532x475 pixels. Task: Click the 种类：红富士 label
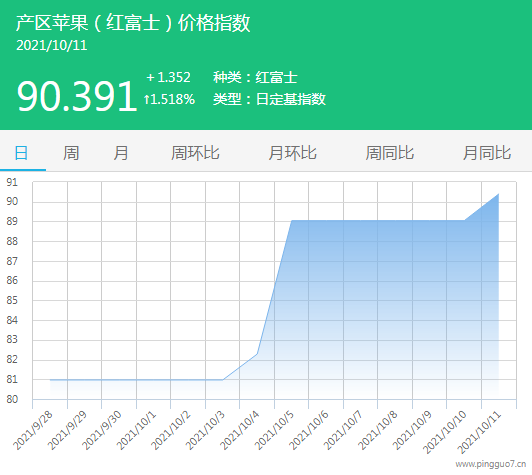click(x=255, y=77)
